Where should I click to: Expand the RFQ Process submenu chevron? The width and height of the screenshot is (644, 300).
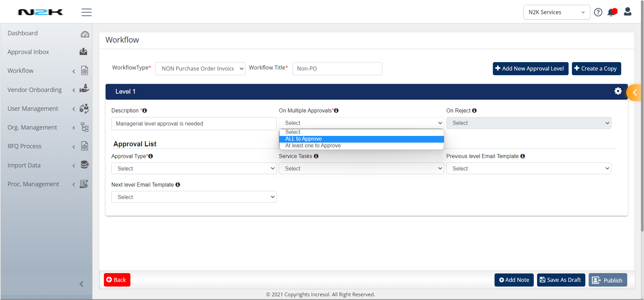(x=74, y=147)
